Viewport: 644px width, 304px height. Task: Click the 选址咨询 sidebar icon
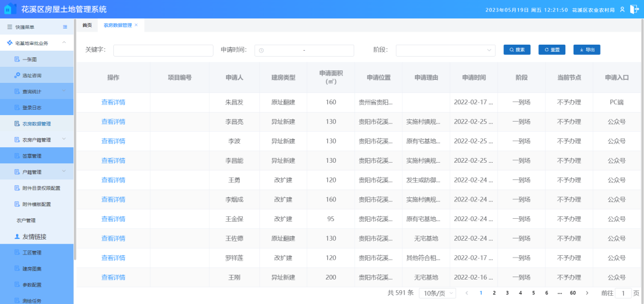pos(17,75)
